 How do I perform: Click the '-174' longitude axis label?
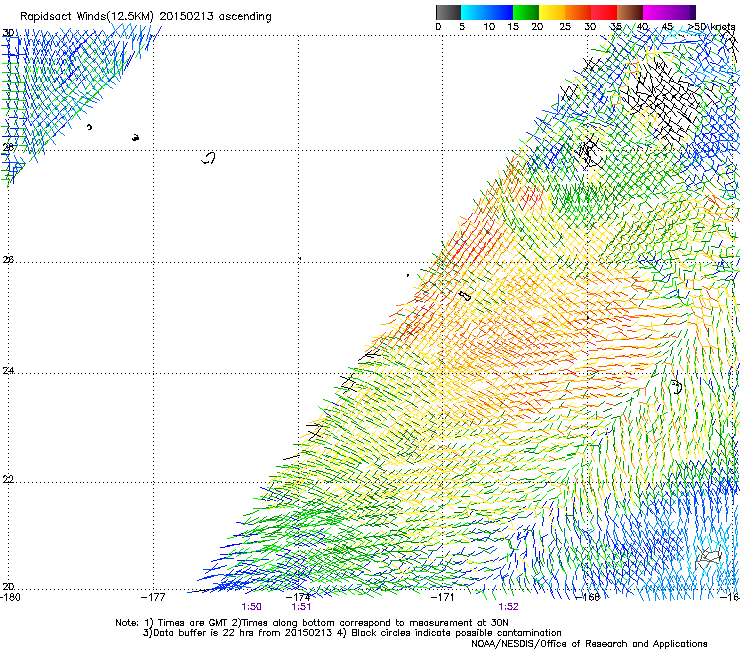coord(298,597)
